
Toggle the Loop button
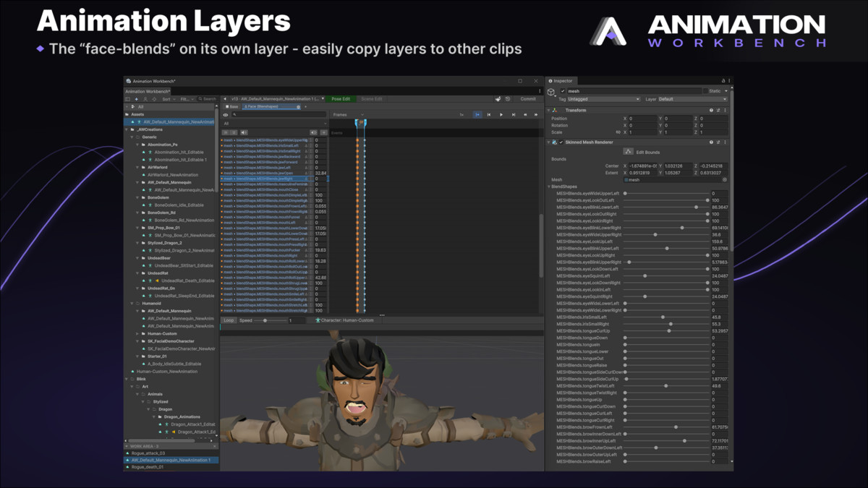(x=229, y=320)
